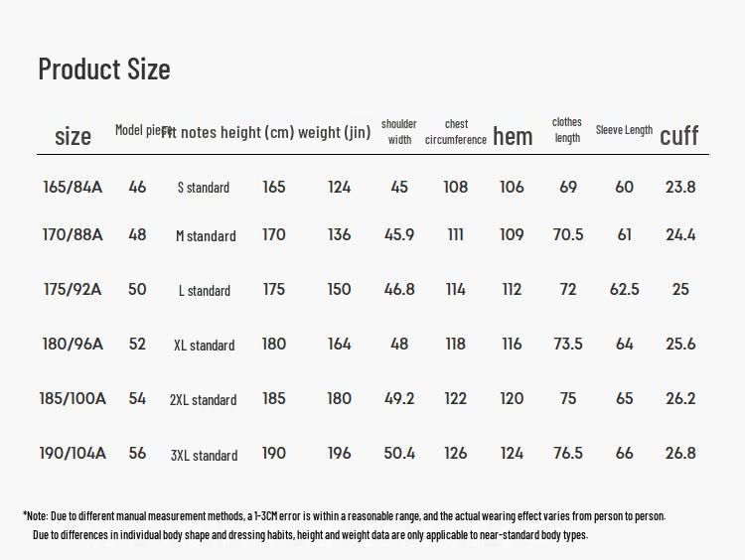Select the "Sleeve Length" column header
Image resolution: width=745 pixels, height=560 pixels.
coord(624,130)
